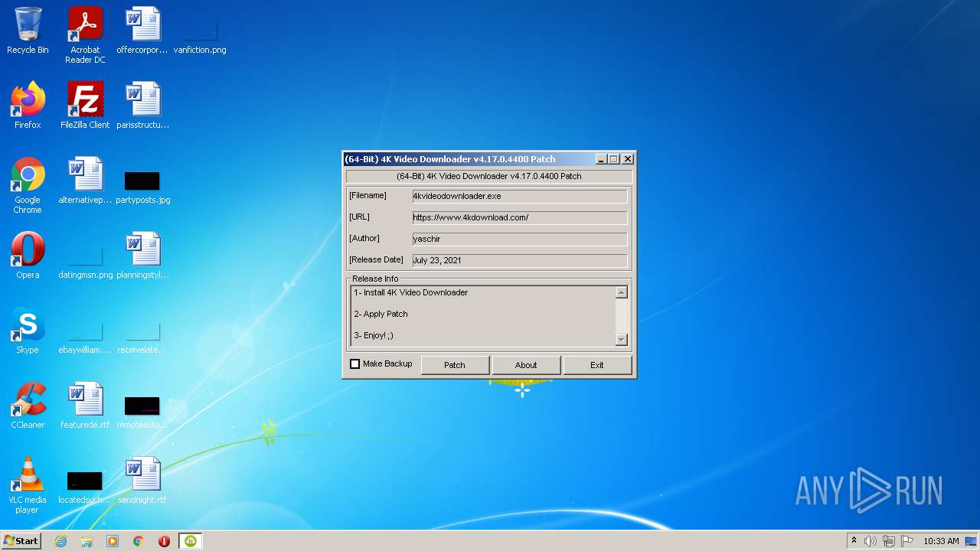Open Action Center flag tray icon
Image resolution: width=980 pixels, height=551 pixels.
[907, 541]
